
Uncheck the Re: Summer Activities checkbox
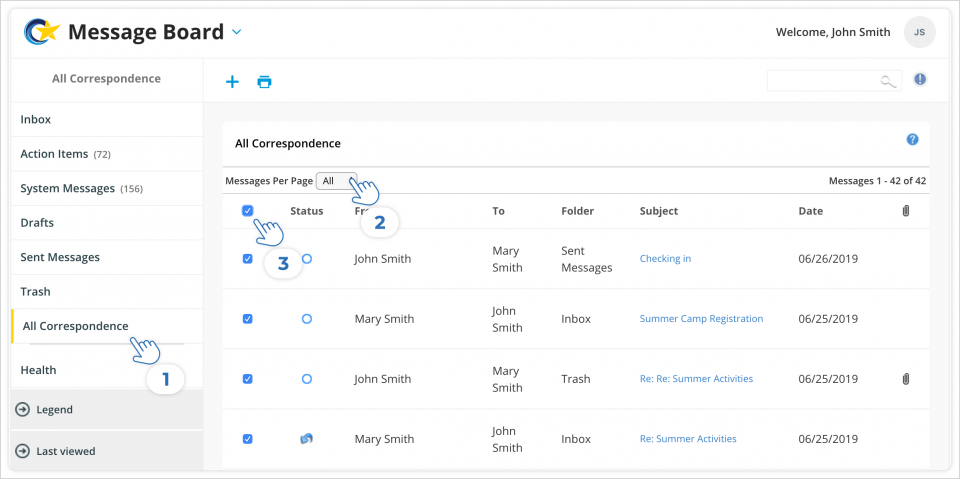tap(247, 439)
